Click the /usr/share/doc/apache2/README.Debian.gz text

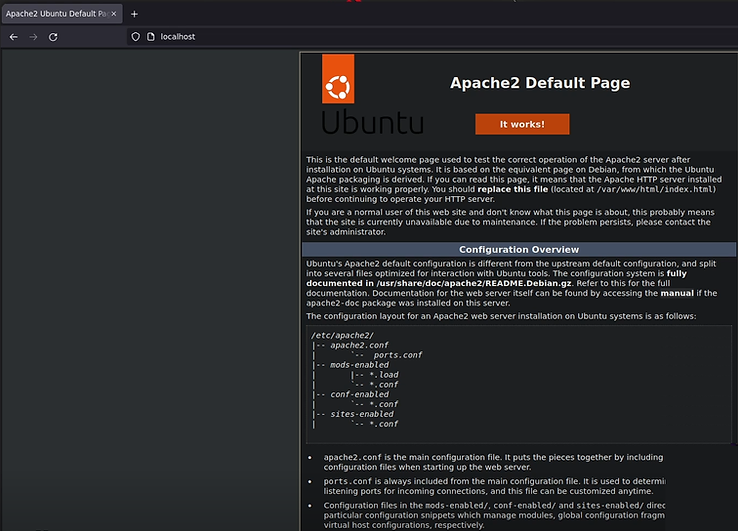pyautogui.click(x=473, y=283)
